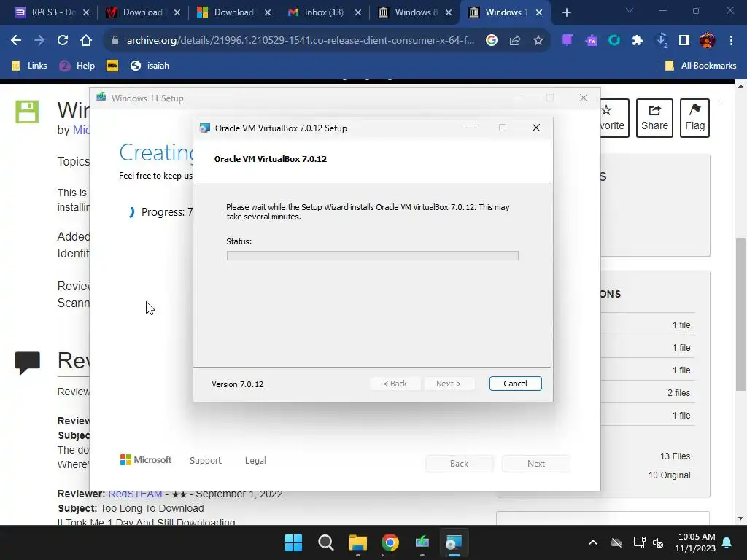747x560 pixels.
Task: Click the 13 Files download count
Action: click(675, 456)
